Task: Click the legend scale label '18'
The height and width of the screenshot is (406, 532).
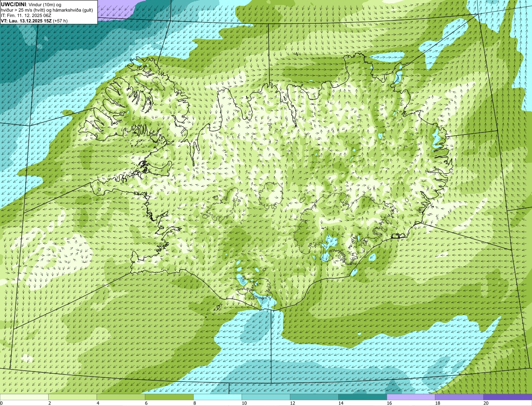Action: (437, 403)
